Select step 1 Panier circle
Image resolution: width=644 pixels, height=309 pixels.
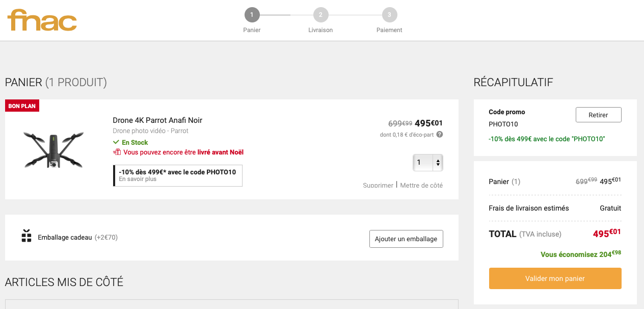point(252,15)
